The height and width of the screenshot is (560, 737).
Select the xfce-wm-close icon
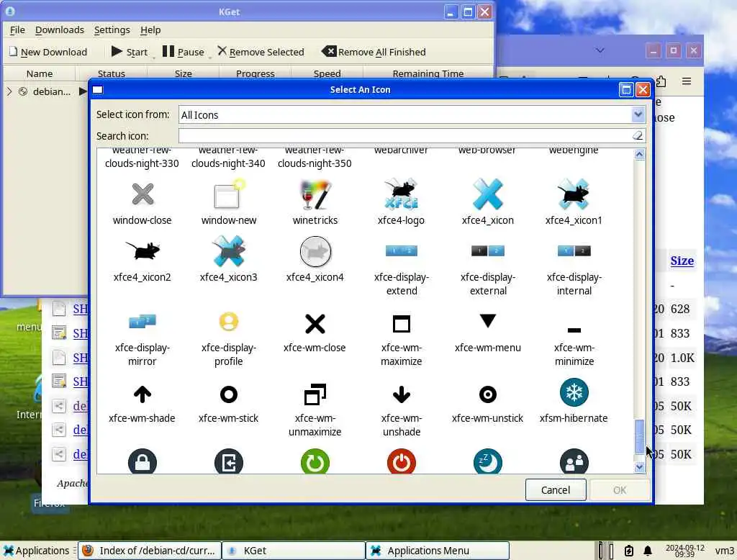coord(315,324)
